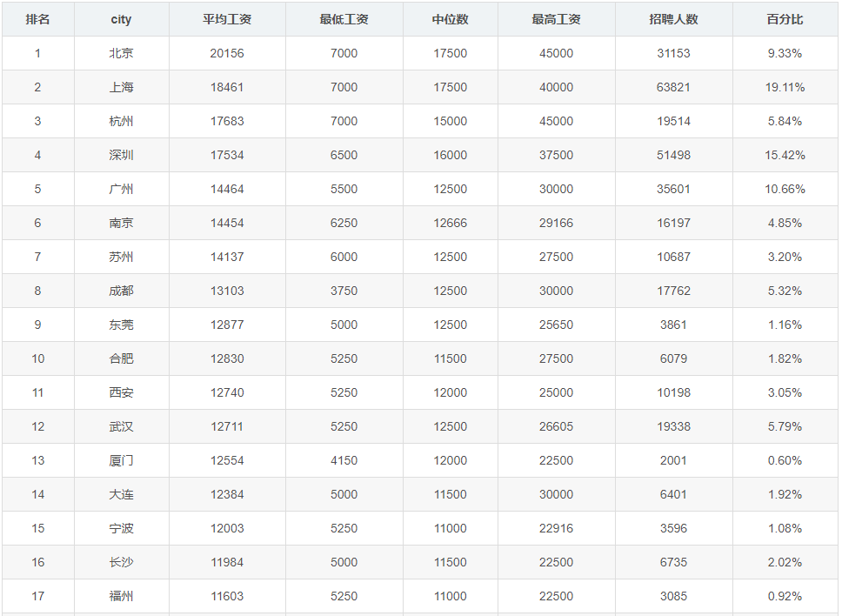This screenshot has height=616, width=842.
Task: Click average salary value 14454
Action: 227,223
